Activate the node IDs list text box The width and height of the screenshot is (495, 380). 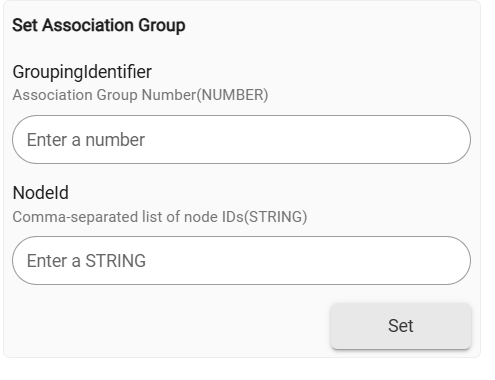pyautogui.click(x=241, y=260)
